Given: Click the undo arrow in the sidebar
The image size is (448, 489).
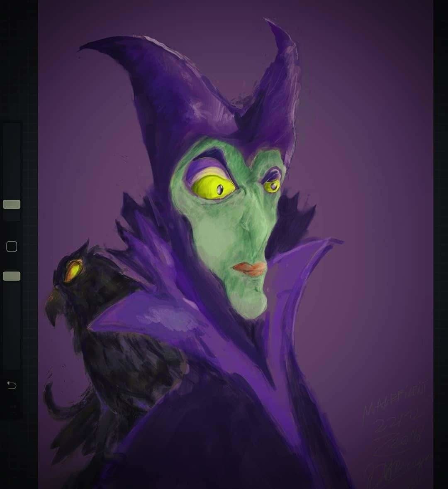Looking at the screenshot, I should click(x=12, y=385).
